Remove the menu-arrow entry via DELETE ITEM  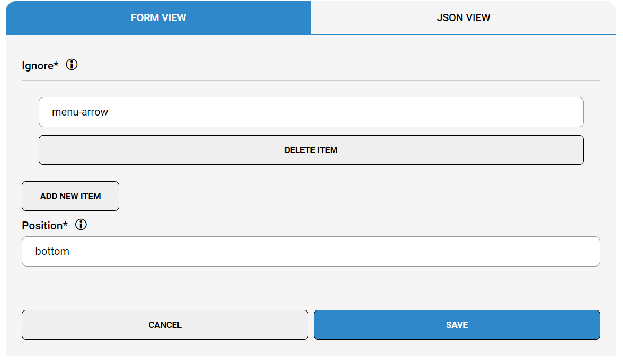coord(311,150)
